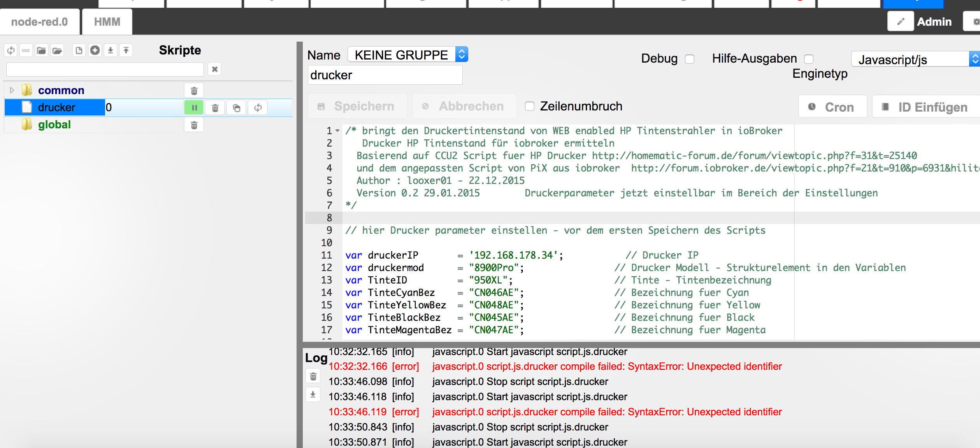Click the log entry at 10:33:46.098
980x448 pixels.
click(x=468, y=381)
